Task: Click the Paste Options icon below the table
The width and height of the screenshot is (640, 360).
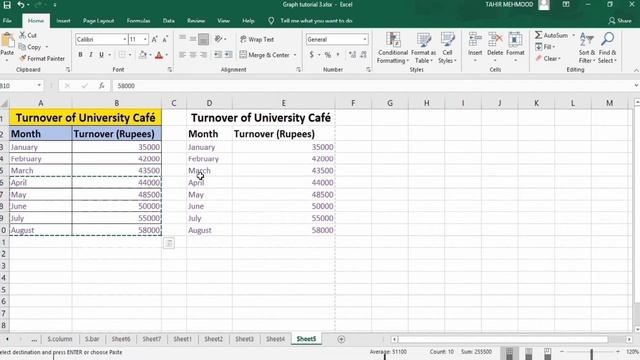Action: tap(169, 244)
